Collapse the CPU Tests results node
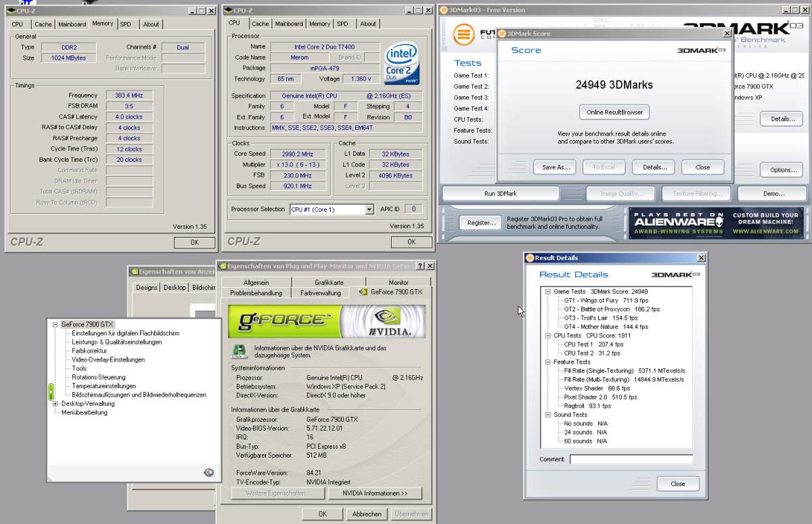This screenshot has height=524, width=812. point(547,336)
